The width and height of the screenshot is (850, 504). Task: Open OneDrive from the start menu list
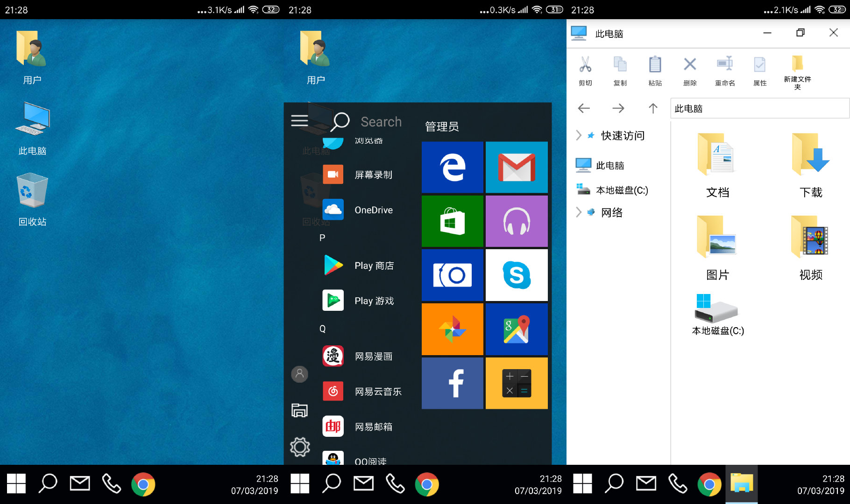[373, 210]
